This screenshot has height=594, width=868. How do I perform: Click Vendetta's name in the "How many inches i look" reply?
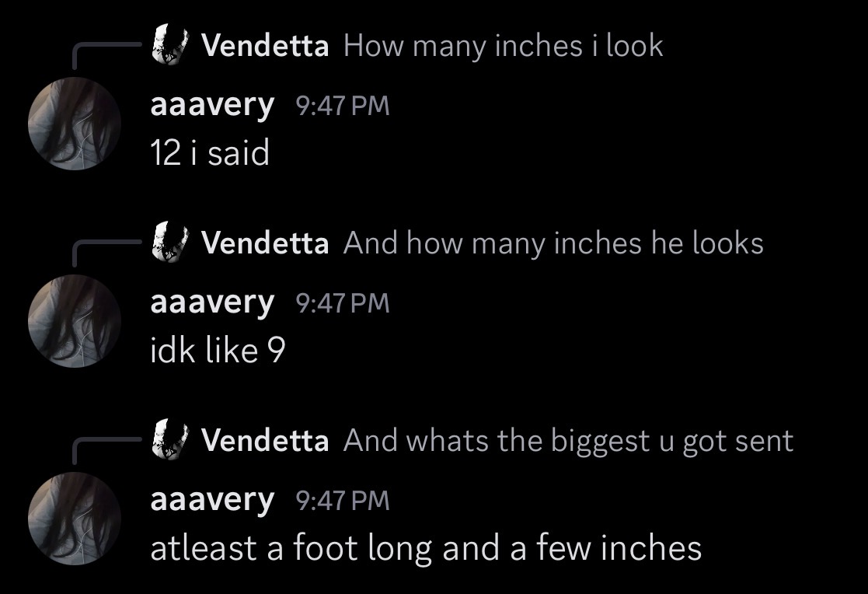(x=265, y=46)
